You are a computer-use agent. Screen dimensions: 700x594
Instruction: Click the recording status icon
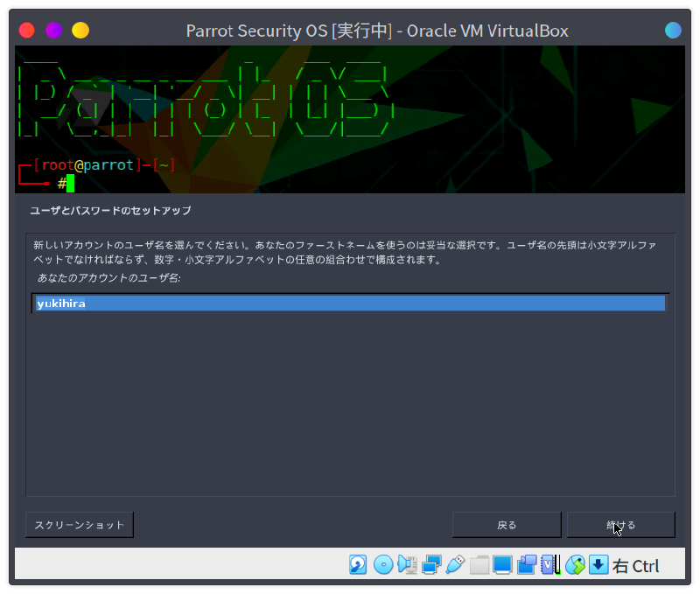point(526,564)
